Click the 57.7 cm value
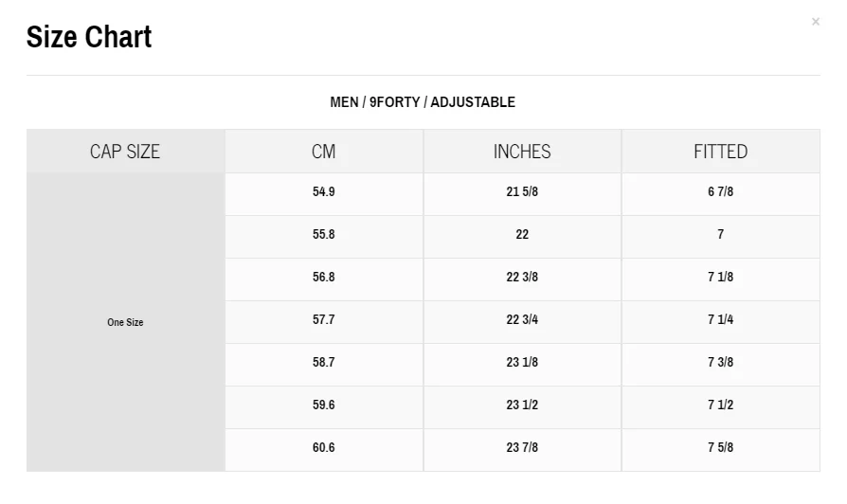Image resolution: width=847 pixels, height=504 pixels. pos(324,319)
